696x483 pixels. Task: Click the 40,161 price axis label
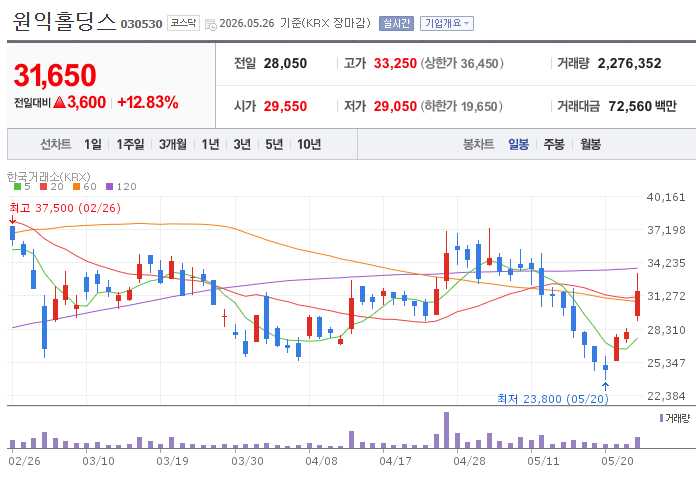[x=666, y=197]
